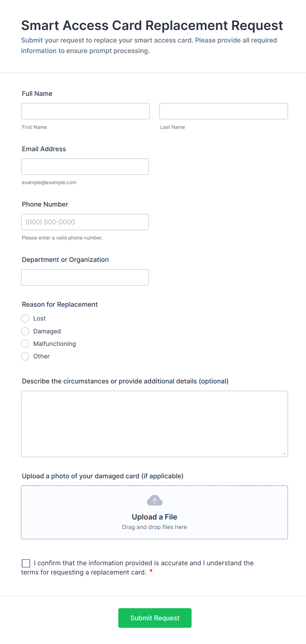This screenshot has width=306, height=644.
Task: Check the accuracy confirmation checkbox
Action: (26, 563)
